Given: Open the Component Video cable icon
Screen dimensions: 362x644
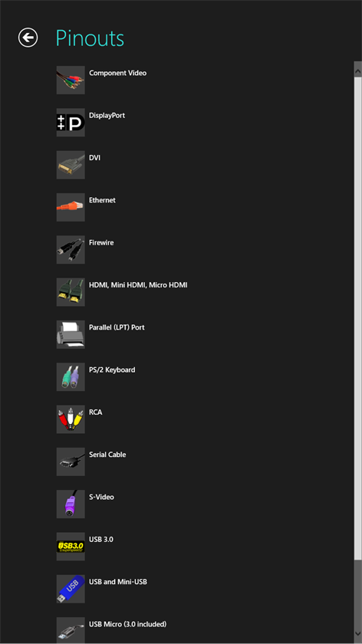Looking at the screenshot, I should click(x=71, y=80).
